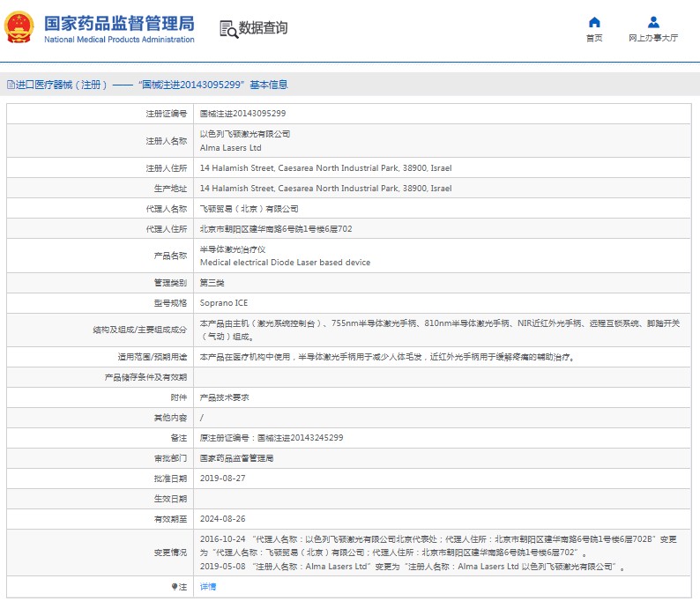Open the 数据查询 search icon

coord(228,29)
